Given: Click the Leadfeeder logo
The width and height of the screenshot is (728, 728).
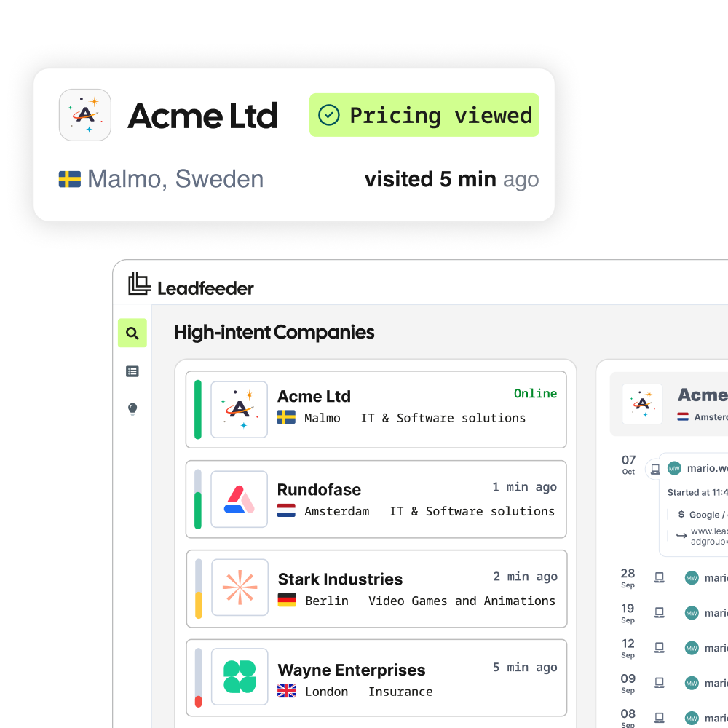Looking at the screenshot, I should pyautogui.click(x=191, y=285).
